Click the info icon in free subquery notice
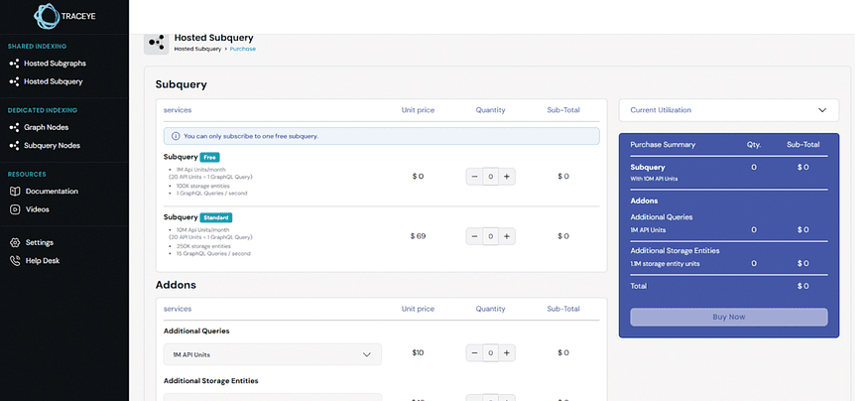This screenshot has height=401, width=868. (x=176, y=136)
